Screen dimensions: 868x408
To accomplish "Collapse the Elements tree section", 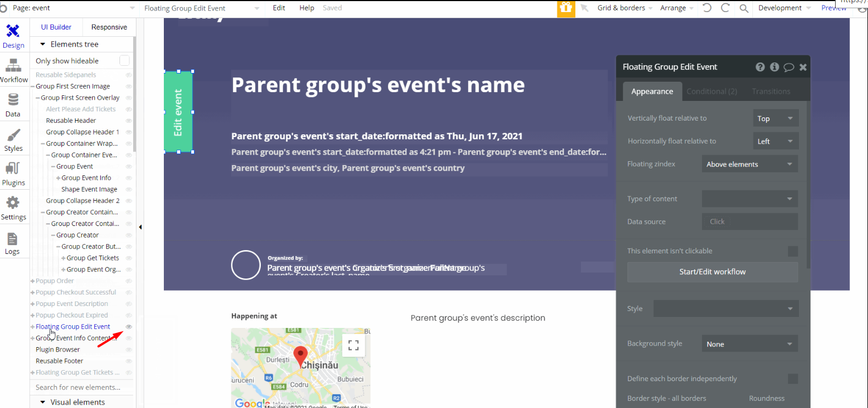I will [x=43, y=44].
